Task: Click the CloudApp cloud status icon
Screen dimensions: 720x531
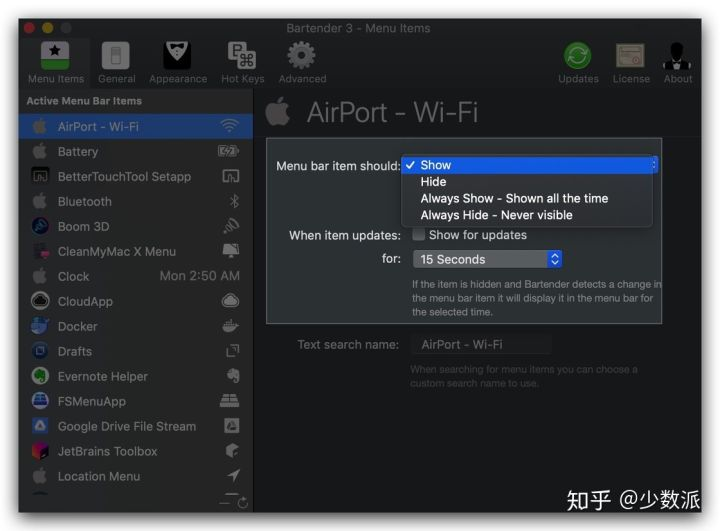Action: (x=231, y=301)
